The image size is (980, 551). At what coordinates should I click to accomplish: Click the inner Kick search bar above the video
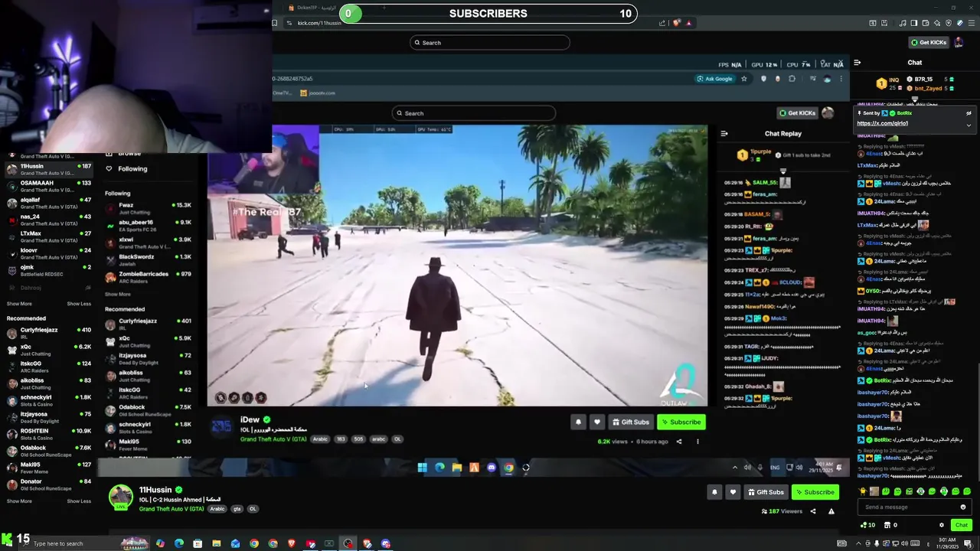pyautogui.click(x=474, y=113)
